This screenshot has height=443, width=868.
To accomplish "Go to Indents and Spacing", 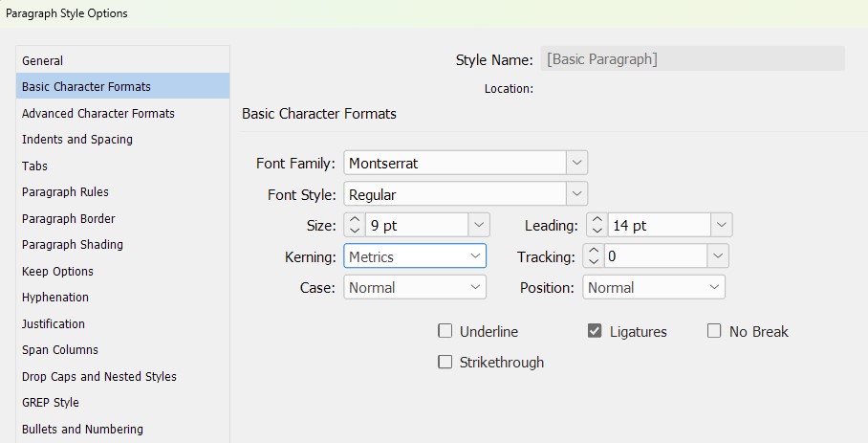I will [x=77, y=139].
